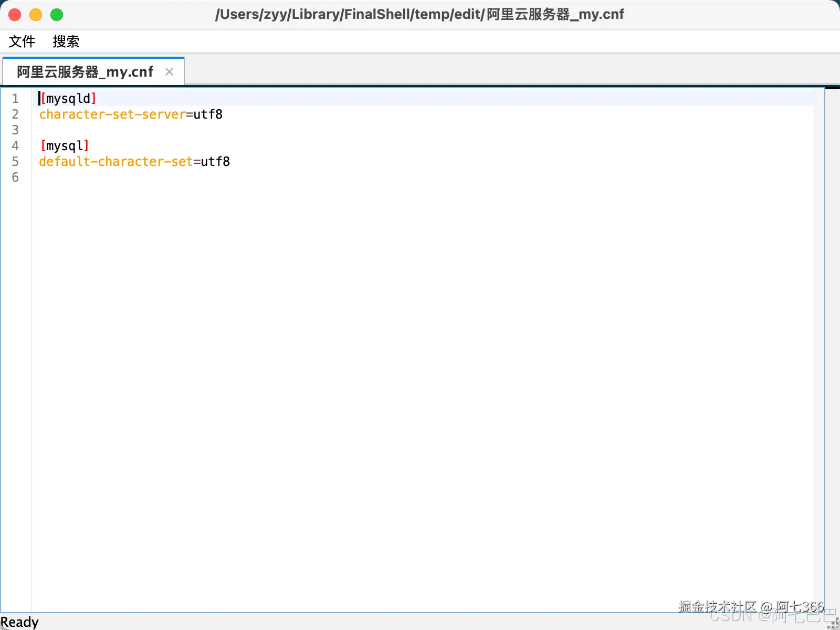Click the [mysql] section header line
This screenshot has width=840, height=630.
click(x=65, y=146)
